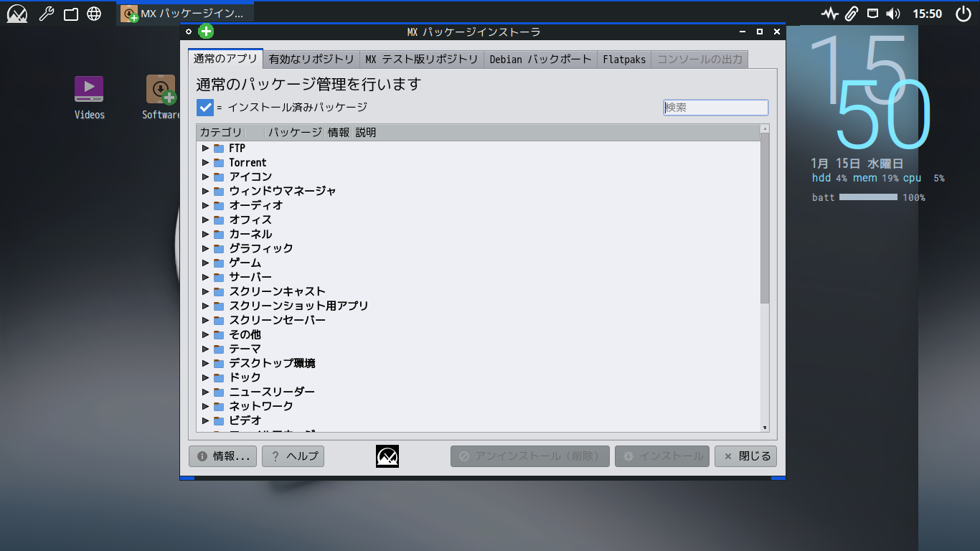Viewport: 980px width, 551px height.
Task: Click the scrollbar down arrow
Action: pos(765,428)
